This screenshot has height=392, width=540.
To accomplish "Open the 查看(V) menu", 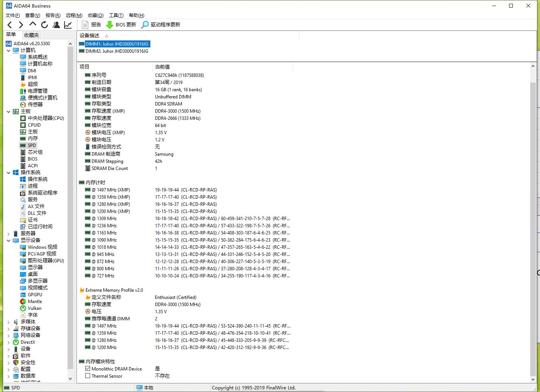I will pos(32,15).
